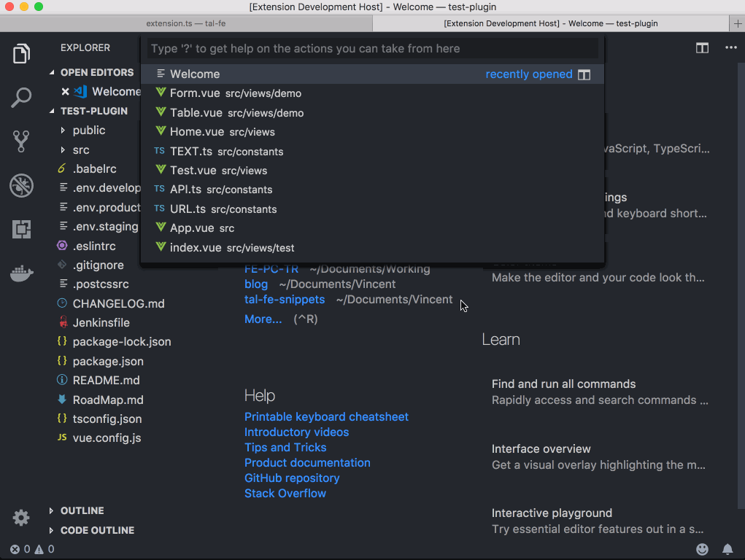Open the Search view icon
This screenshot has width=745, height=560.
click(x=21, y=98)
